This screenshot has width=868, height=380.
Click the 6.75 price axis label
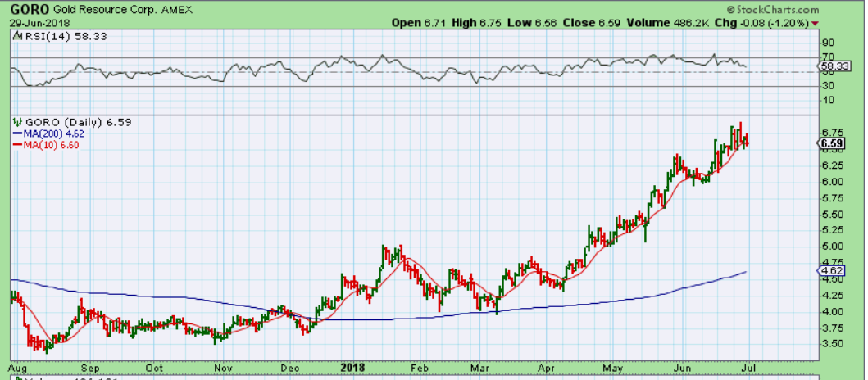(831, 133)
